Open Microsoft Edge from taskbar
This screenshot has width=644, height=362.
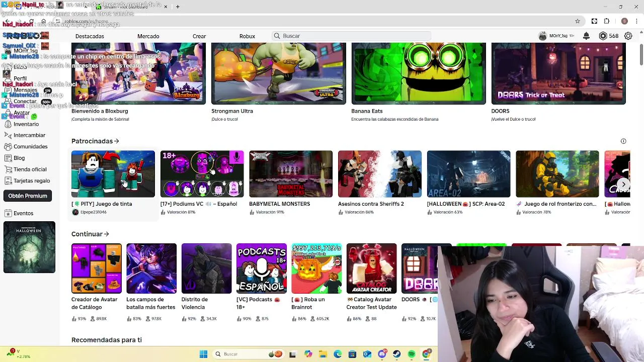(x=338, y=354)
